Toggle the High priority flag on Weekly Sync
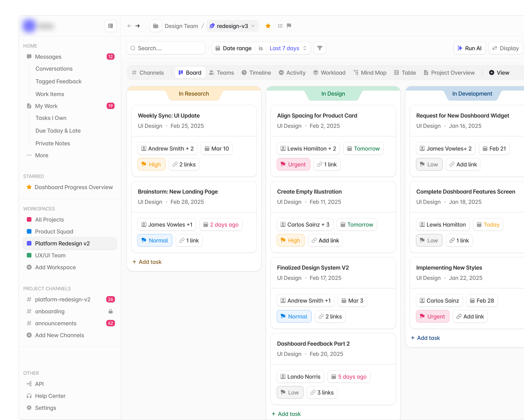Screen dimensions: 524x420 click(151, 164)
